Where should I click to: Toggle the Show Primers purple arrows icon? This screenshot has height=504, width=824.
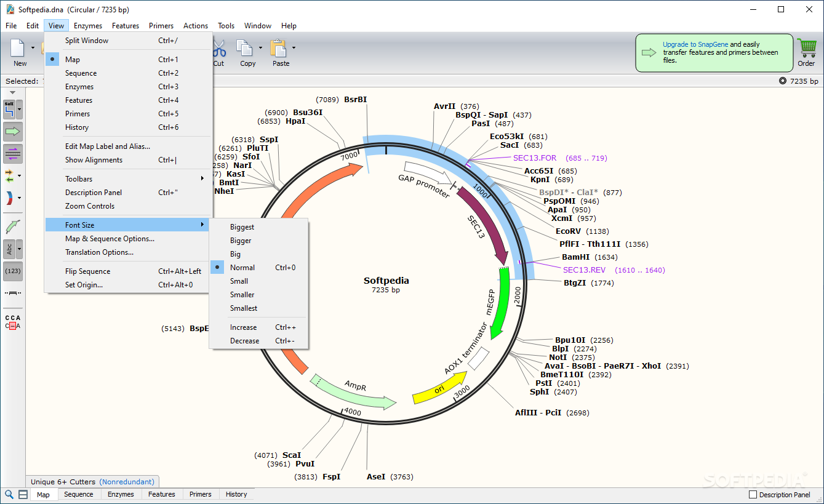click(13, 153)
